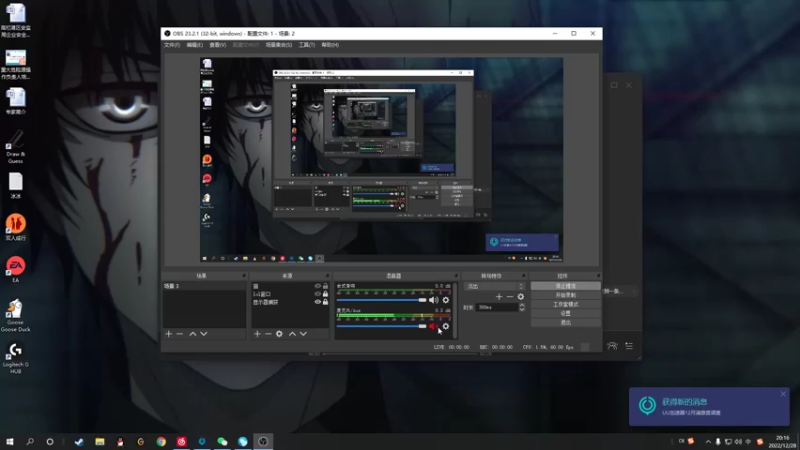Open the 文件(F) File menu
800x450 pixels.
tap(172, 45)
